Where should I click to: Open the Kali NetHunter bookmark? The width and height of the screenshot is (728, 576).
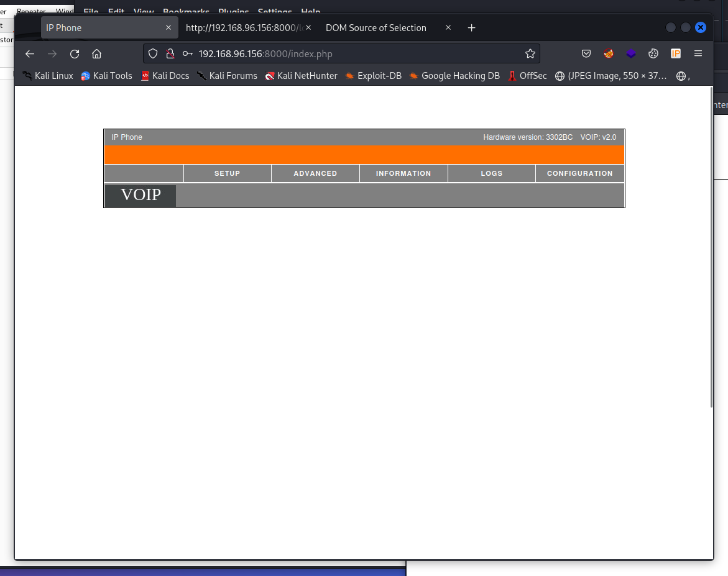coord(301,76)
